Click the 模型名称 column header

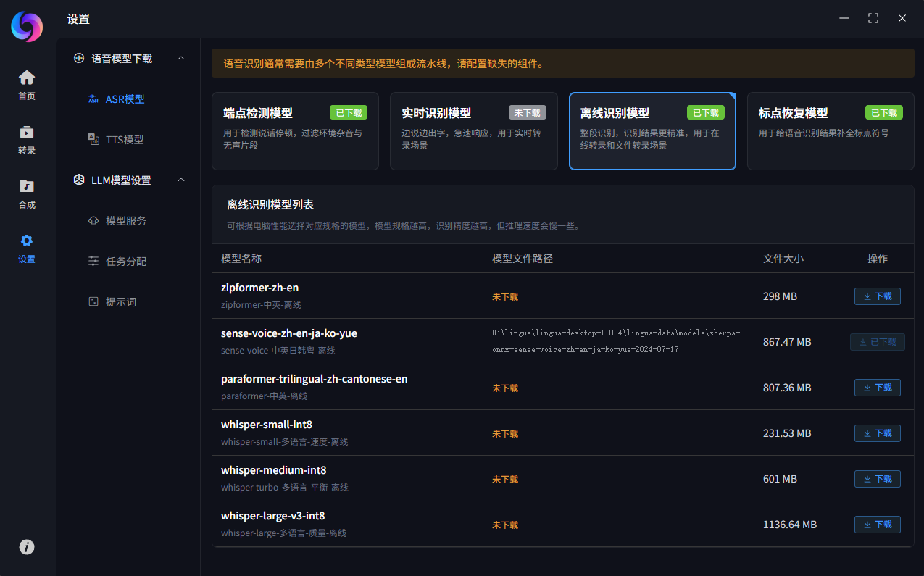[x=241, y=259]
